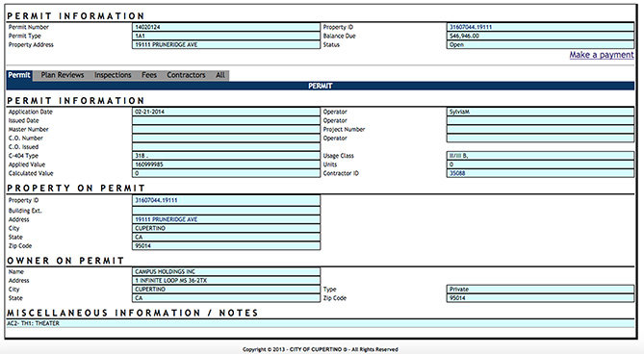
Task: Select the empty C.O. Issued field
Action: (226, 147)
